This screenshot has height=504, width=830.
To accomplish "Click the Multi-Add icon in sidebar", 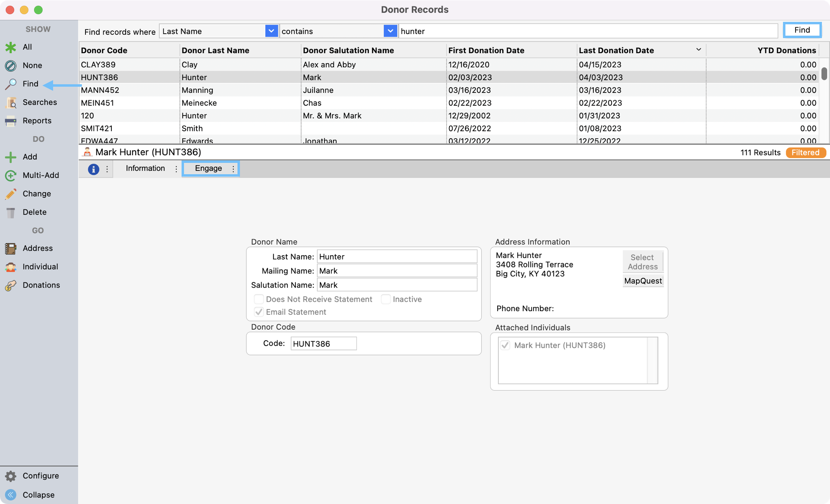I will pos(11,175).
